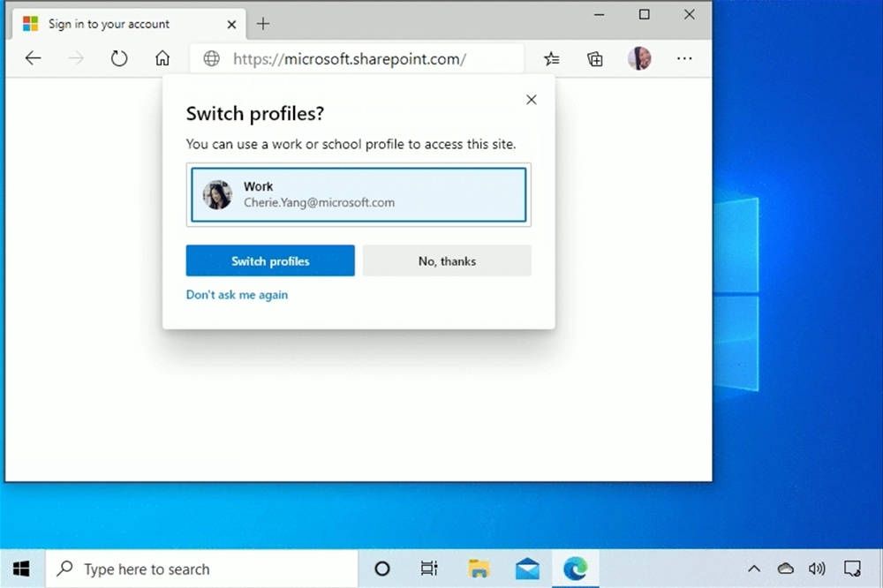Show hidden tray icons chevron

(x=754, y=569)
